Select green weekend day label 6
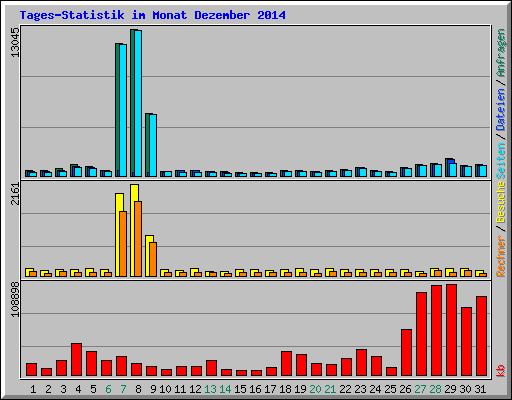 (108, 389)
